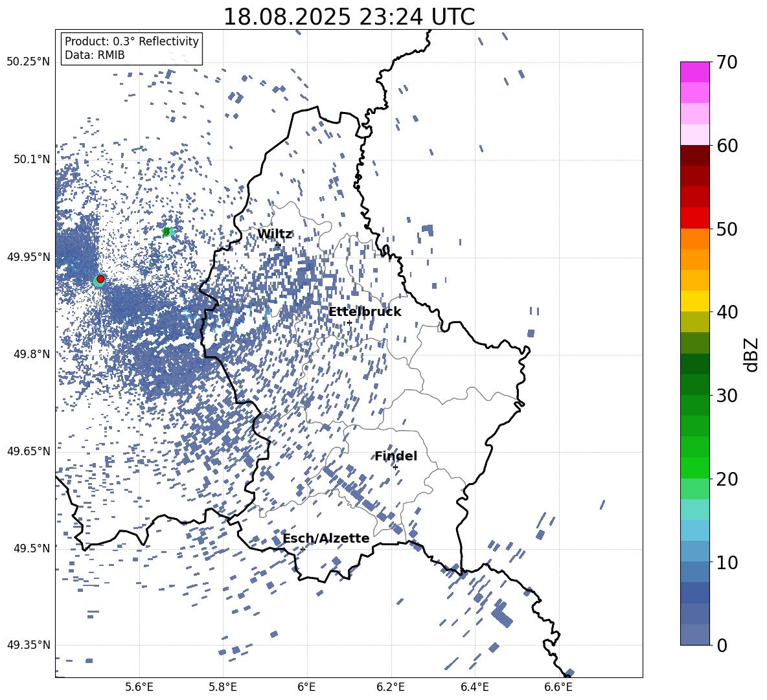
Task: Click the magenta top colorbar swatch
Action: [x=695, y=72]
